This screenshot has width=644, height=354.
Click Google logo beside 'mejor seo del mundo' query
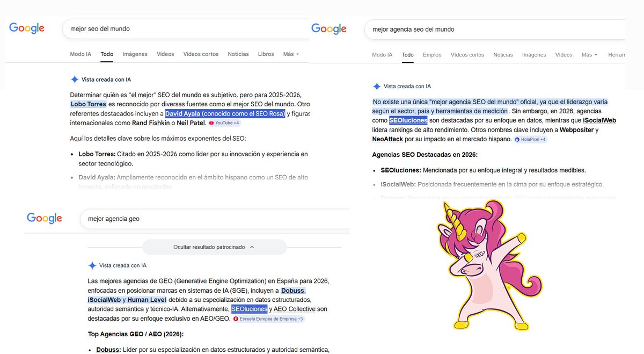[x=27, y=28]
